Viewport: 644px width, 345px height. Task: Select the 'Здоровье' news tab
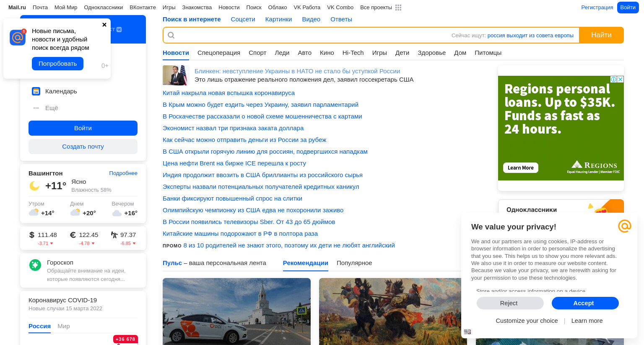tap(431, 53)
